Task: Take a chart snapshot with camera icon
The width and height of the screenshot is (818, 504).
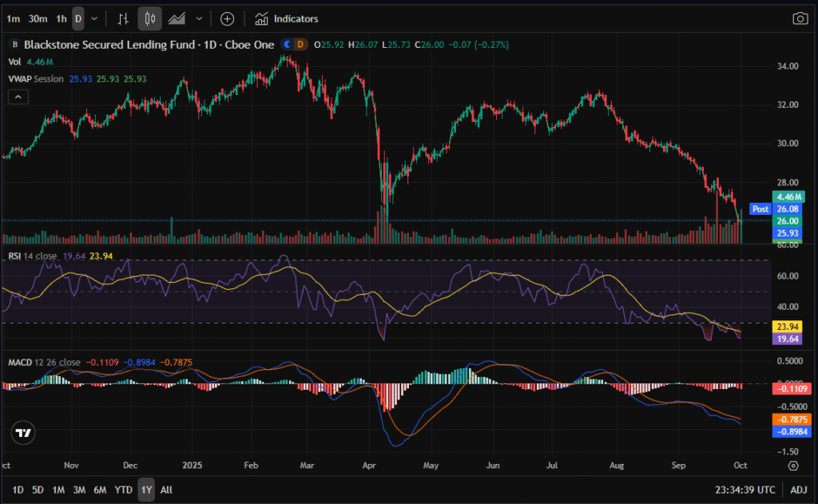Action: pos(800,18)
